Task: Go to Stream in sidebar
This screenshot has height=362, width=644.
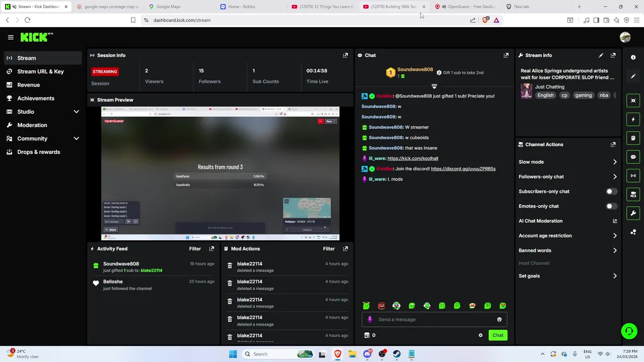Action: pos(43,58)
